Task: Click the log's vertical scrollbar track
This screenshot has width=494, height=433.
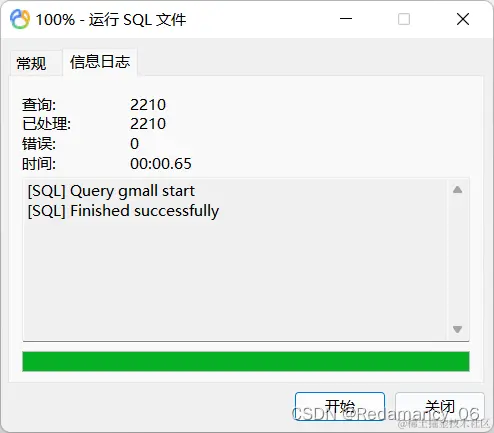Action: (x=457, y=260)
